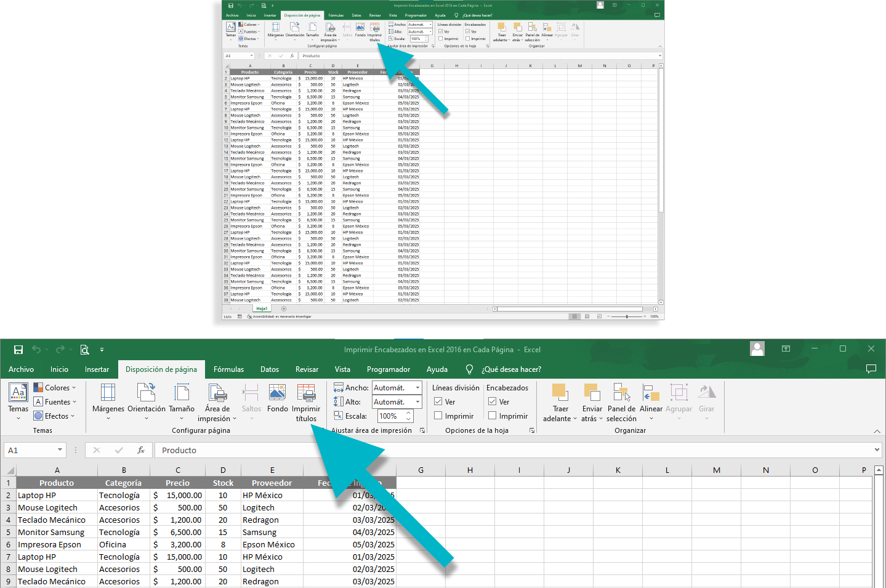The image size is (886, 588).
Task: Click Save icon in enlarged lower title bar
Action: point(18,350)
